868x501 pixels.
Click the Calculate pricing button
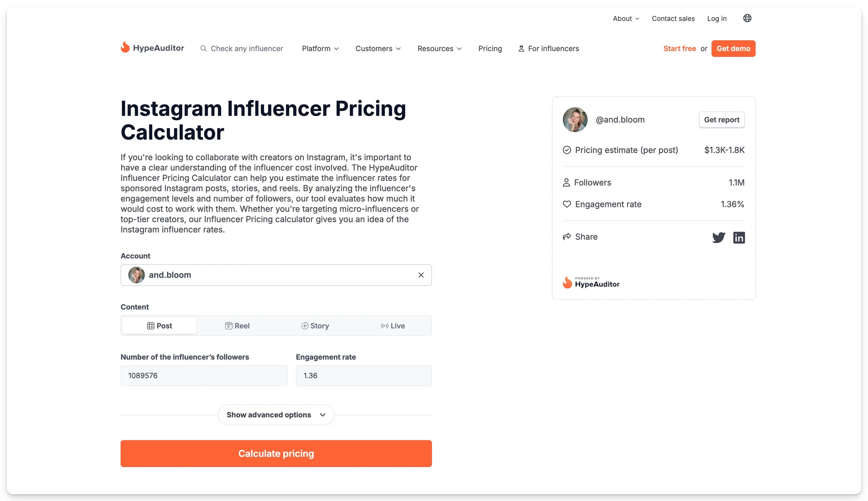pyautogui.click(x=276, y=454)
